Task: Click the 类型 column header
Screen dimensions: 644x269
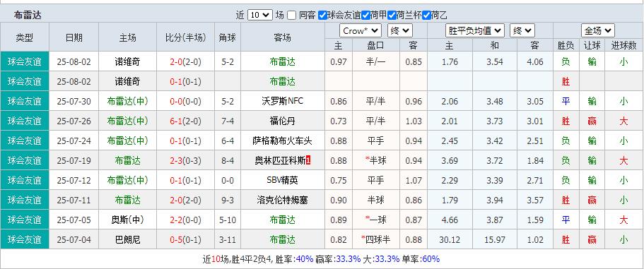Action: [x=25, y=37]
